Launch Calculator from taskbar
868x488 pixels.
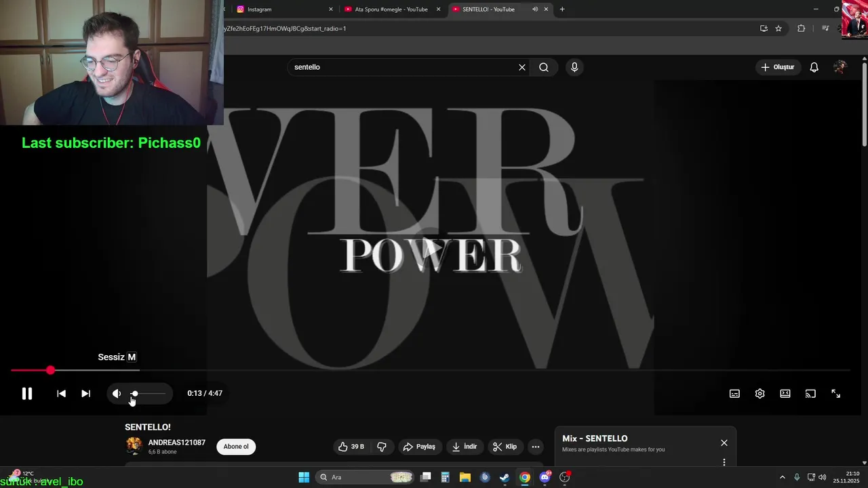coord(446,477)
